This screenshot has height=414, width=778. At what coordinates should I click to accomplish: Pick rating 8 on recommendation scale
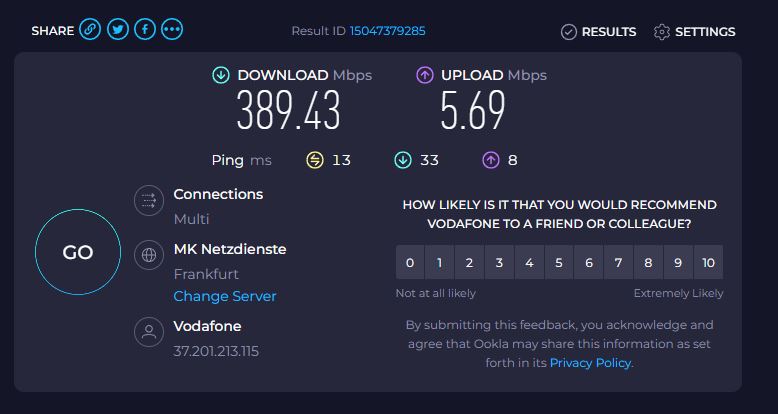pyautogui.click(x=648, y=263)
